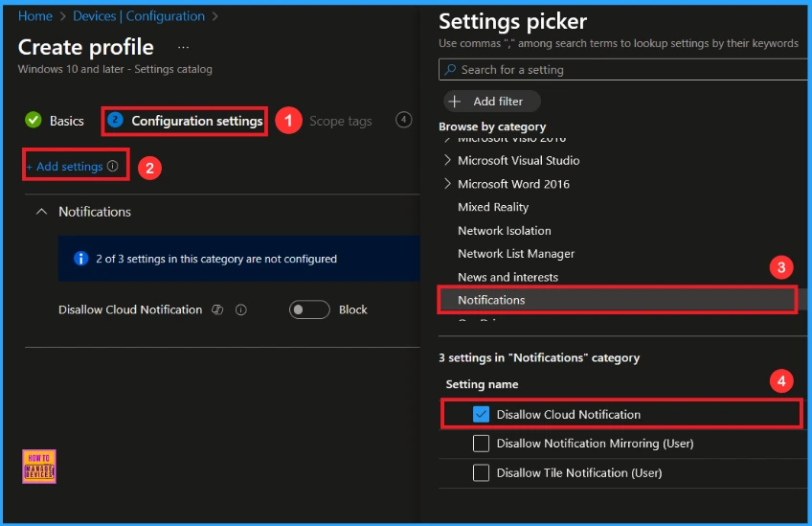Click the Block toggle state label
Viewport: 812px width, 526px height.
[352, 309]
